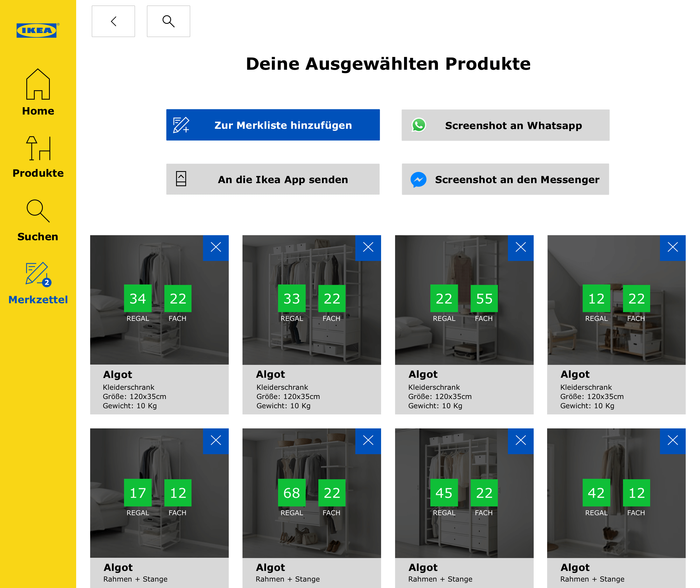The width and height of the screenshot is (700, 588).
Task: Click the green 45 Regal badge
Action: pos(444,493)
